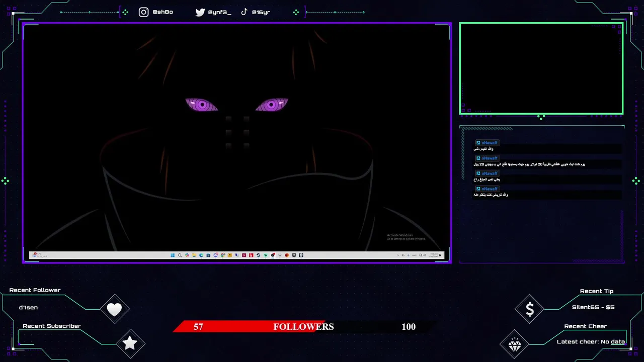Click the Instagram logo in the top bar
This screenshot has width=644, height=362.
[144, 12]
